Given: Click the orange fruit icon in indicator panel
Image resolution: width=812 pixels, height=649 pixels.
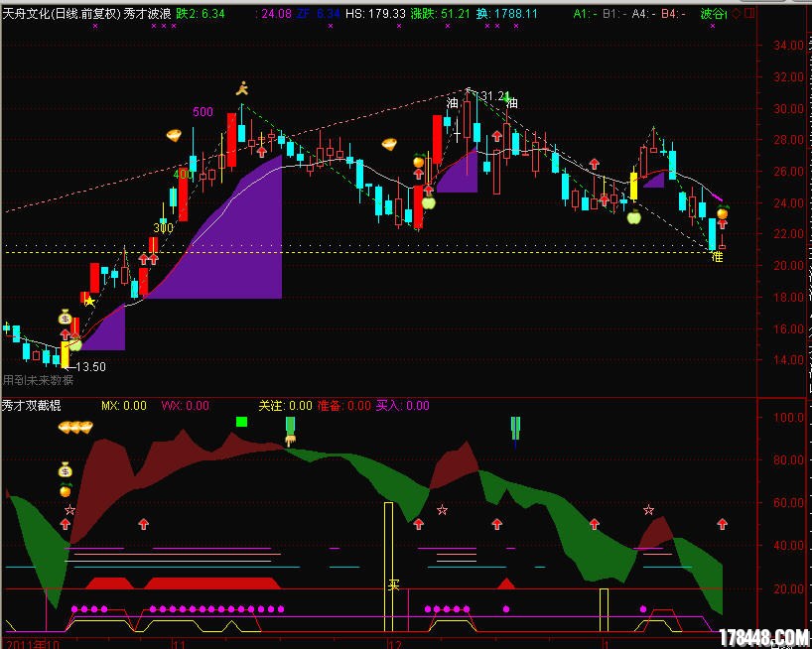Looking at the screenshot, I should (x=66, y=489).
